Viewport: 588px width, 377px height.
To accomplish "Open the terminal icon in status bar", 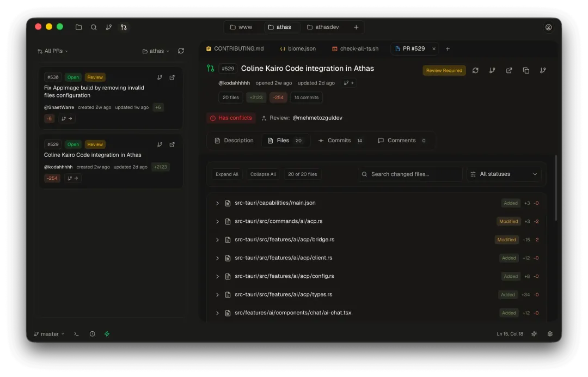I will pyautogui.click(x=76, y=334).
